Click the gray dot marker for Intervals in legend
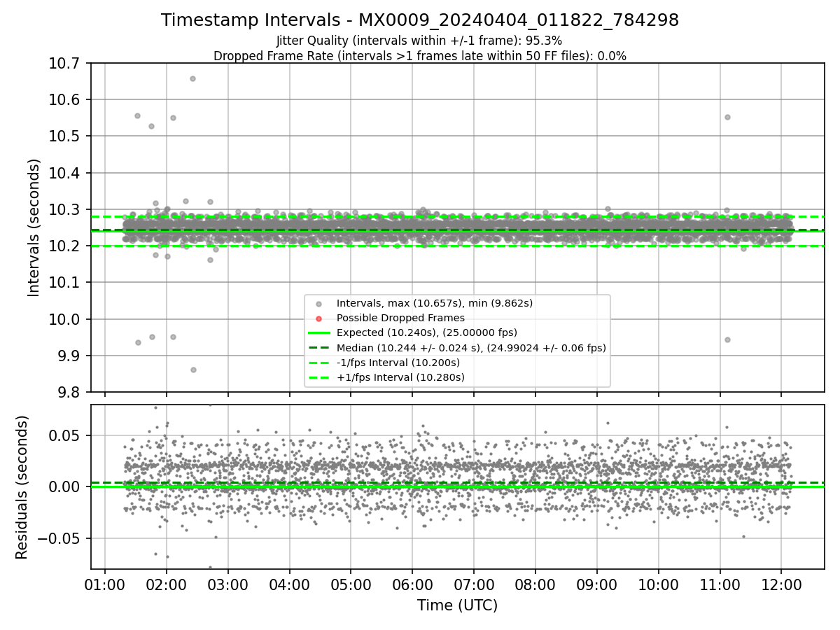The image size is (840, 630). point(319,304)
